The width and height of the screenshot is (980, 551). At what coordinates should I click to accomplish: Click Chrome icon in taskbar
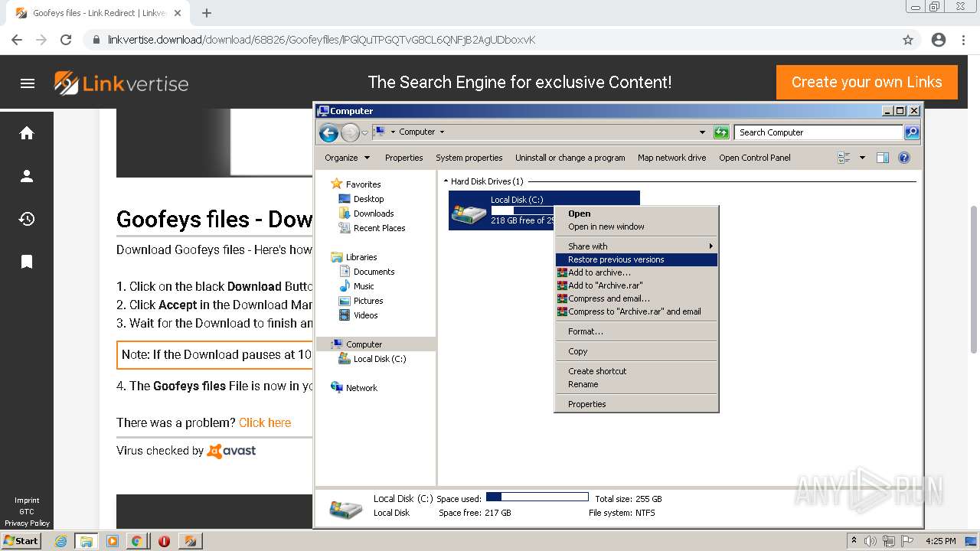pos(136,541)
